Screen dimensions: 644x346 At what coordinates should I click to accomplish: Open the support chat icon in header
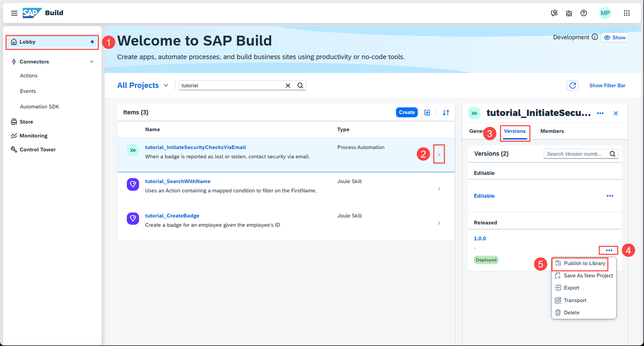554,13
